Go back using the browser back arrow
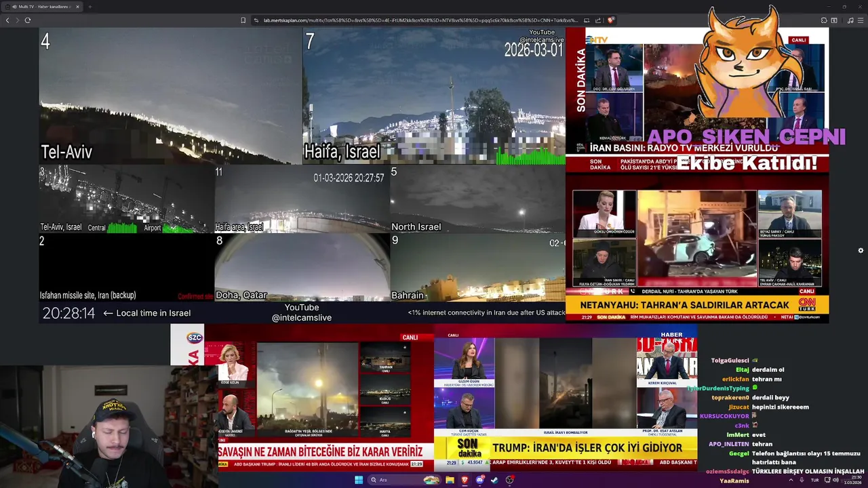Viewport: 868px width, 488px height. 7,20
